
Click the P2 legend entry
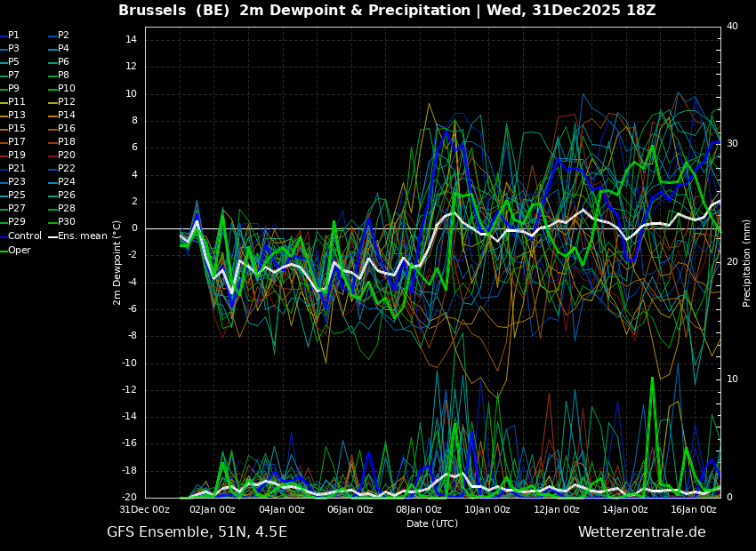60,36
